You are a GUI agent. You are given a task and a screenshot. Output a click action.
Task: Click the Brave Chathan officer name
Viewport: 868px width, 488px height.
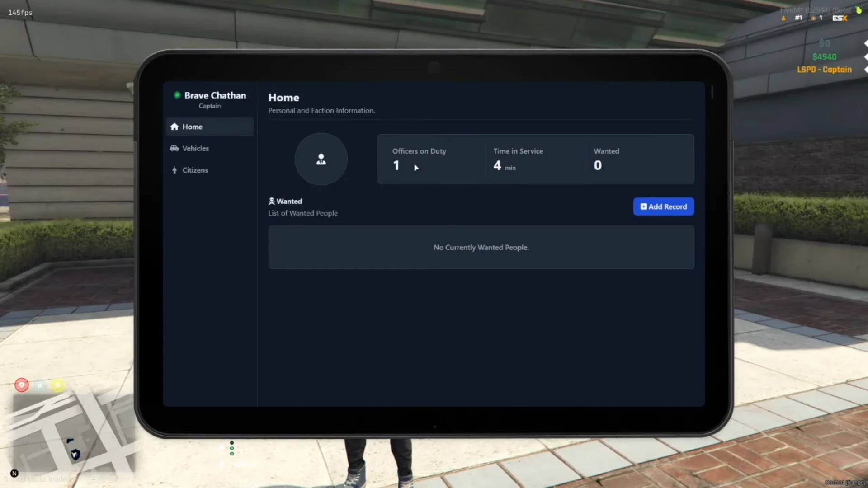coord(215,95)
